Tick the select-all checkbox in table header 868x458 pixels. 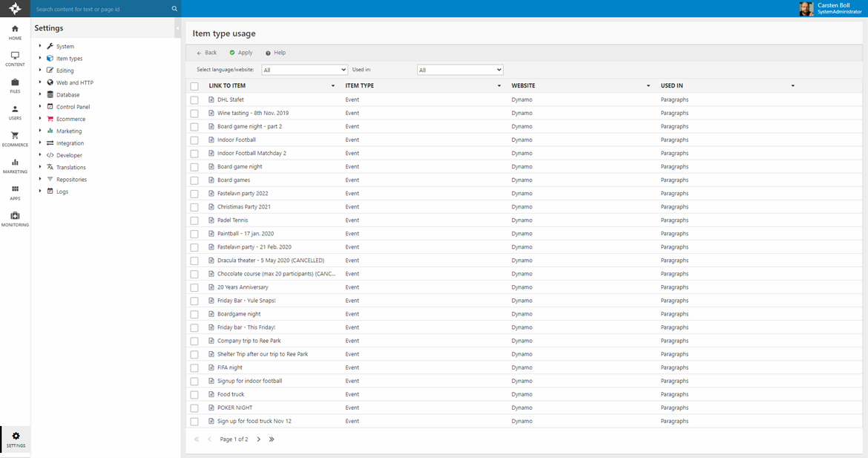coord(194,86)
